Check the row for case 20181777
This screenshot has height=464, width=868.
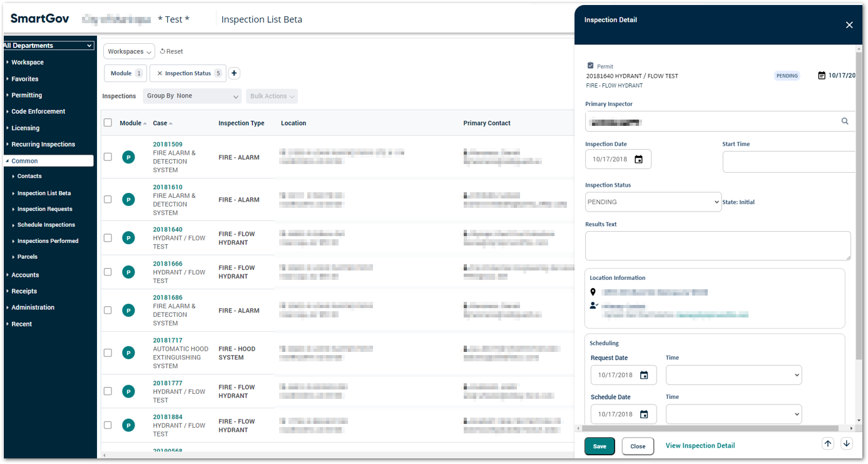108,391
